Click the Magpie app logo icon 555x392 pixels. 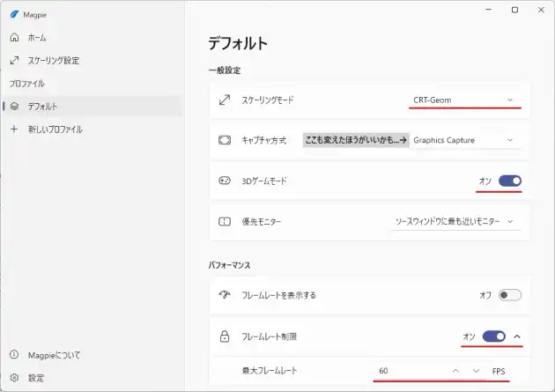[x=13, y=14]
